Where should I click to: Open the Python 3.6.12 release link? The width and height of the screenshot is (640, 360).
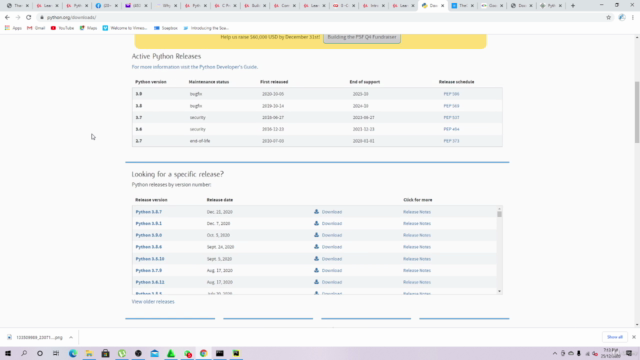point(150,282)
